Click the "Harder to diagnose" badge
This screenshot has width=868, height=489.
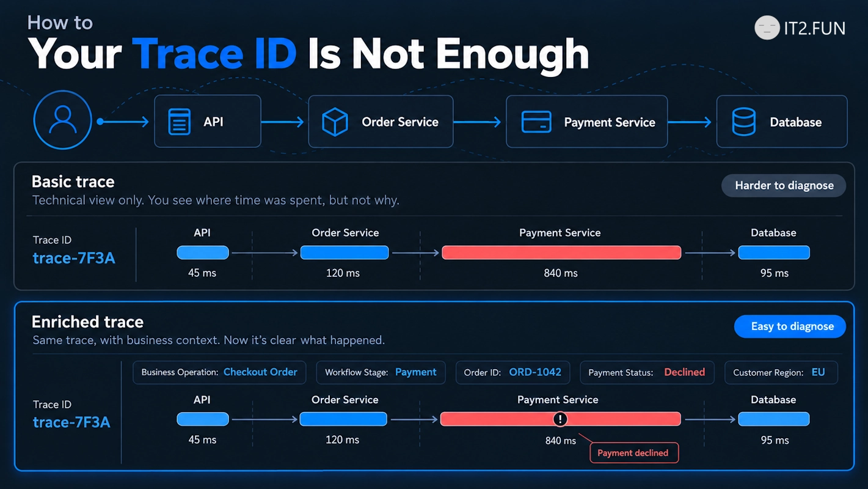[x=784, y=186]
